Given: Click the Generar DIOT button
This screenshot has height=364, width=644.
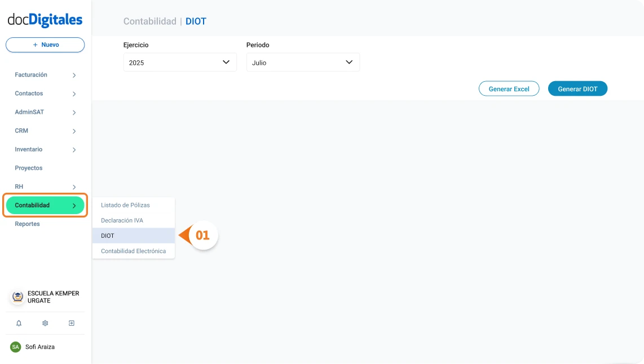Looking at the screenshot, I should pos(577,89).
